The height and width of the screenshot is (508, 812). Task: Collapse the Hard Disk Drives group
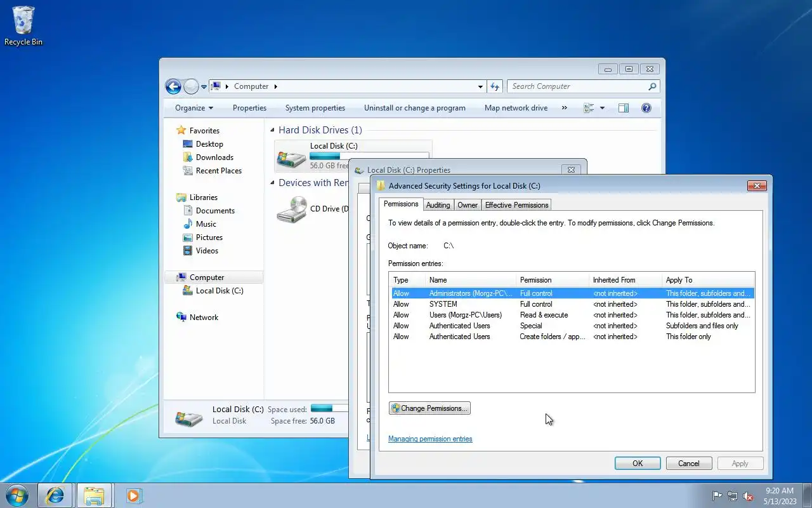pyautogui.click(x=273, y=130)
